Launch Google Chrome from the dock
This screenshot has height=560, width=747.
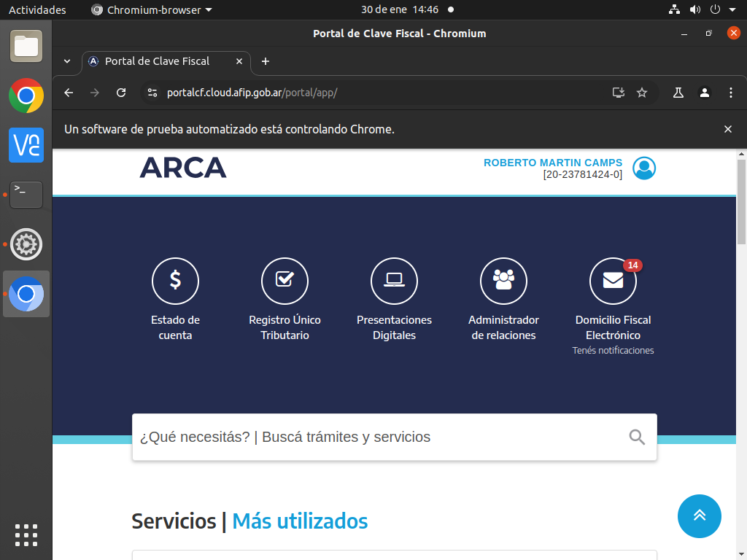26,96
